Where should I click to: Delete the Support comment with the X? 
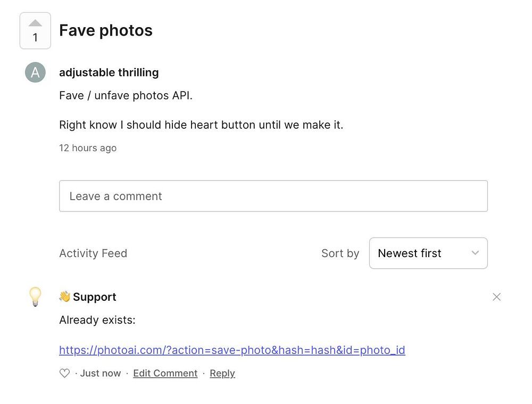coord(496,297)
